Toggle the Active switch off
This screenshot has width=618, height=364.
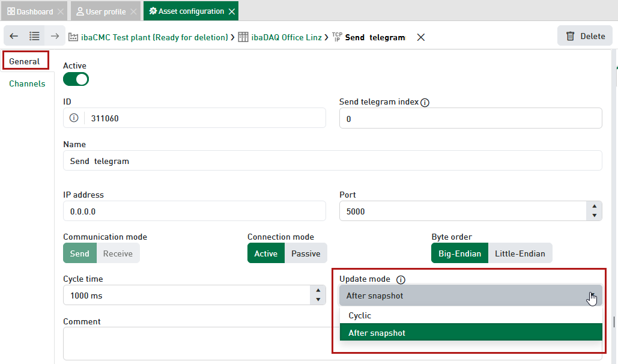(x=76, y=79)
